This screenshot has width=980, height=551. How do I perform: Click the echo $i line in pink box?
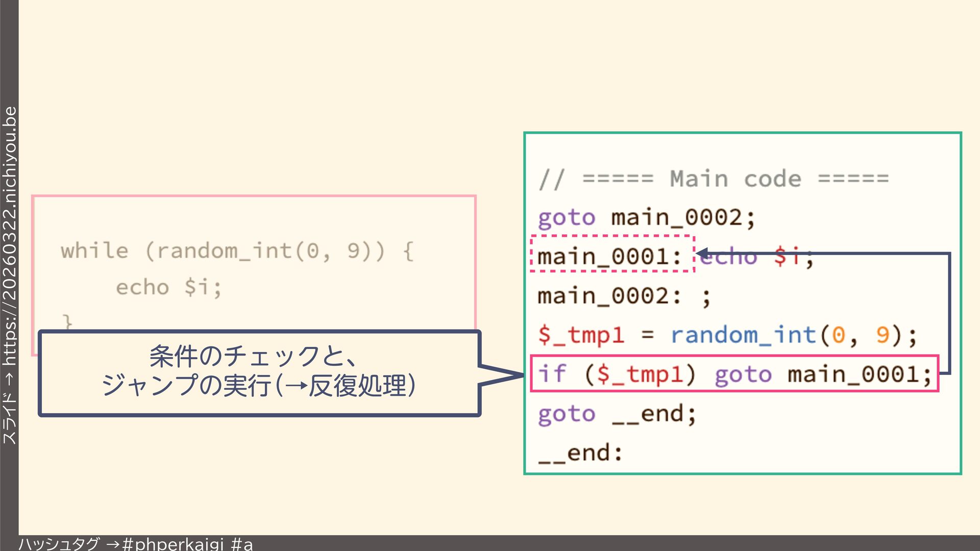168,287
